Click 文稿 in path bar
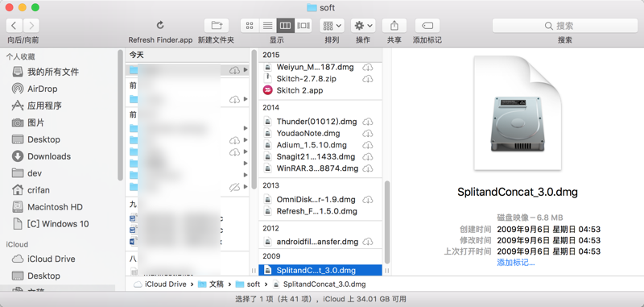644x307 pixels. [212, 284]
